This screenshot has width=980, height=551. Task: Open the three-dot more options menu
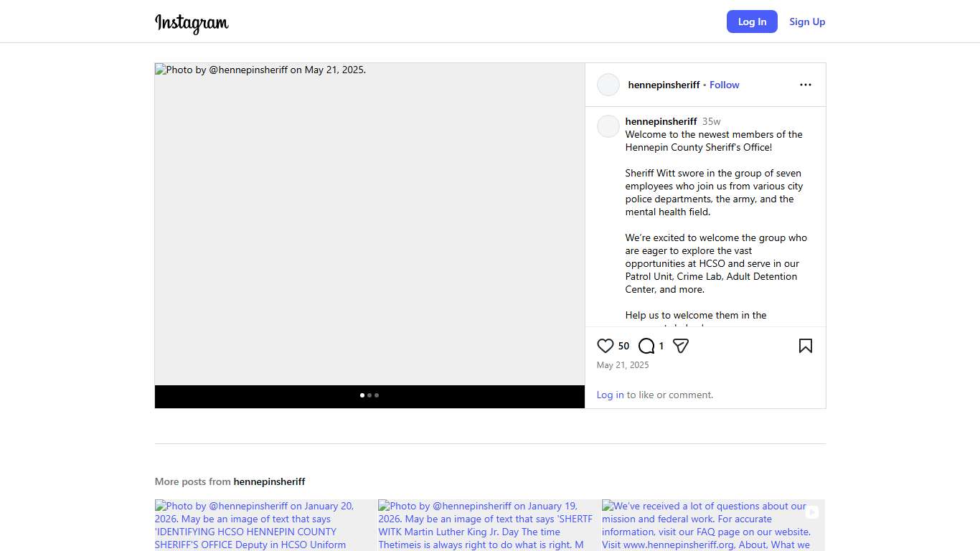point(805,85)
